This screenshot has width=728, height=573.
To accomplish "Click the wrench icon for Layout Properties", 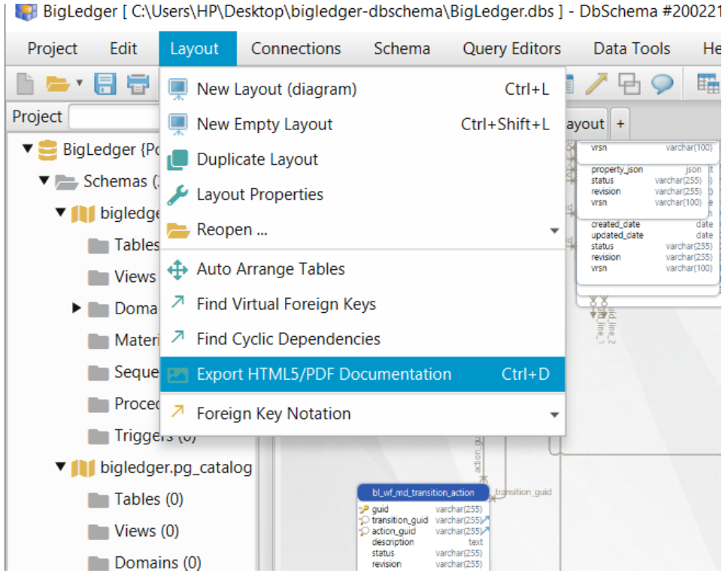I will click(x=177, y=195).
